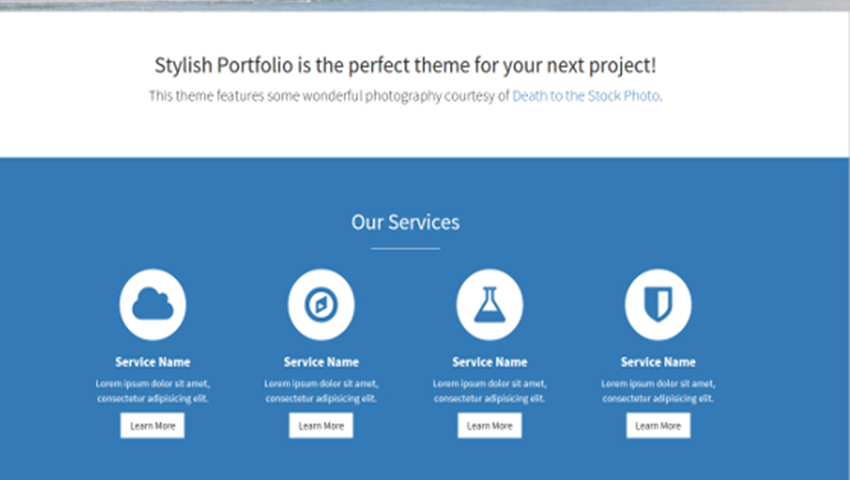Select Service Name title under shield icon
Screen dimensions: 850x480
click(658, 362)
